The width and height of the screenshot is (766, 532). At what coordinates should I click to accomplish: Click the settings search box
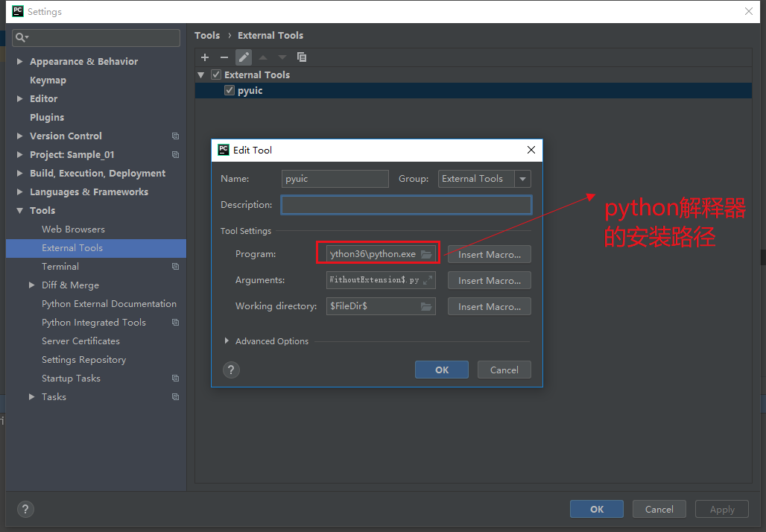(95, 37)
